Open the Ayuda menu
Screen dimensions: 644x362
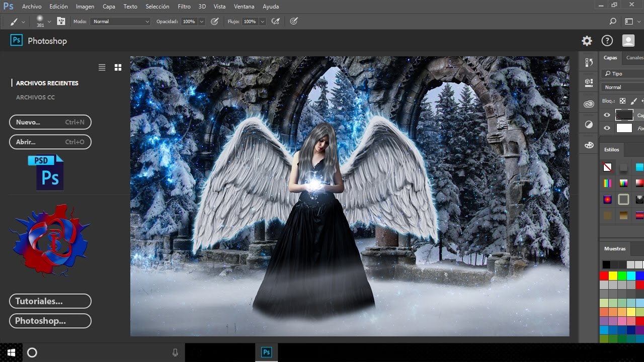pos(271,7)
